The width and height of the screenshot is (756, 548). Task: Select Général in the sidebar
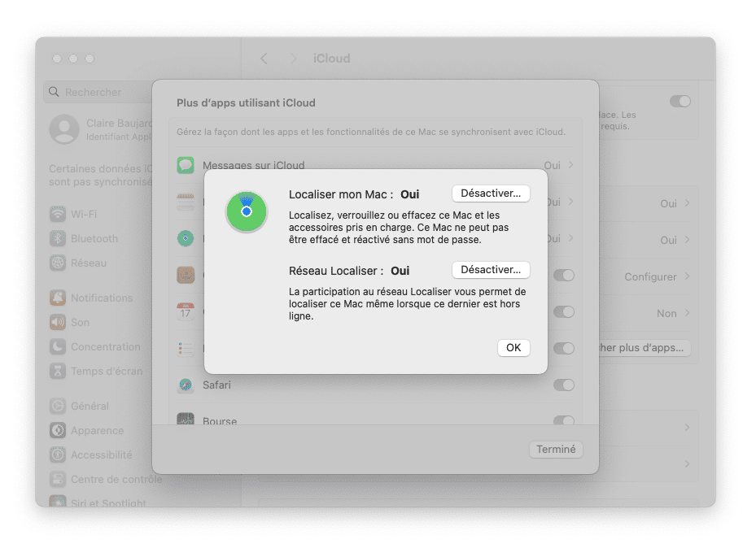90,406
